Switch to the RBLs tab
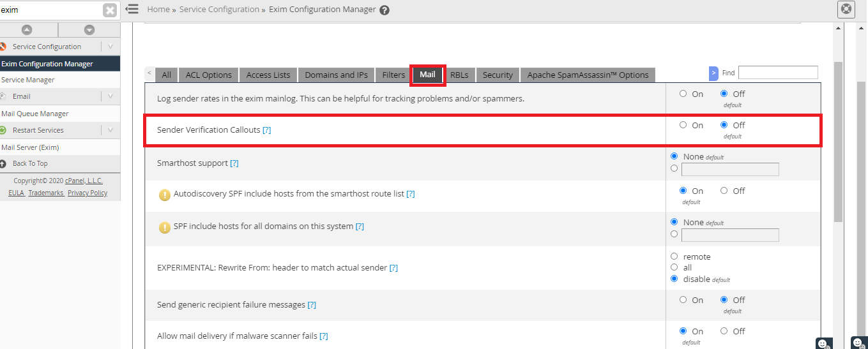The image size is (868, 349). coord(459,75)
